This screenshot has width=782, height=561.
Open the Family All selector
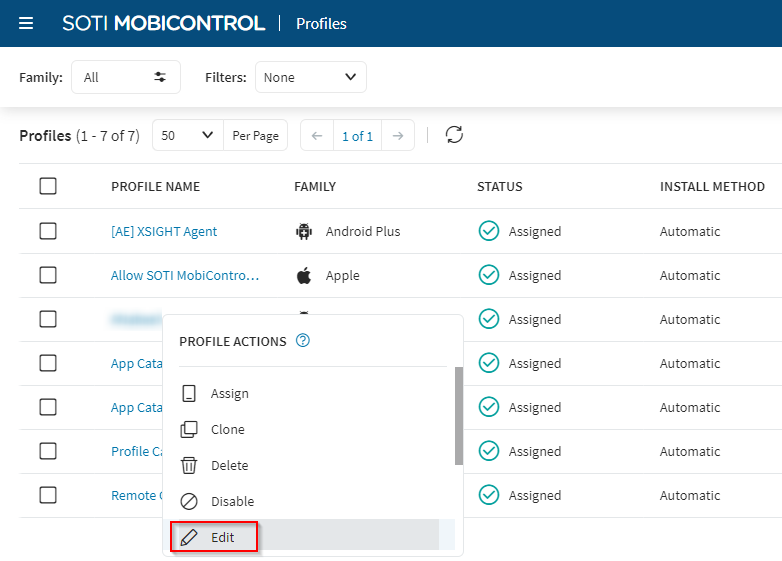[x=126, y=77]
